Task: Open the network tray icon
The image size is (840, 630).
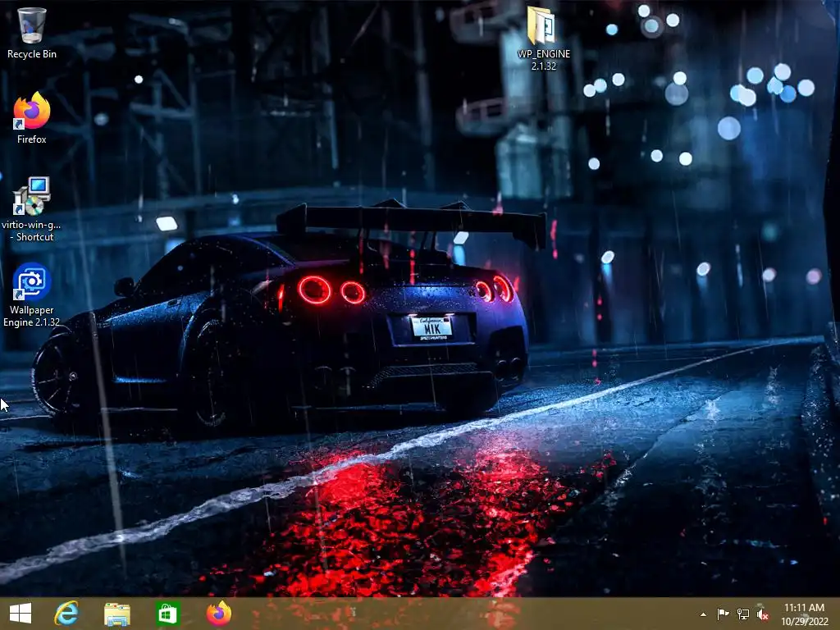Action: click(x=743, y=614)
